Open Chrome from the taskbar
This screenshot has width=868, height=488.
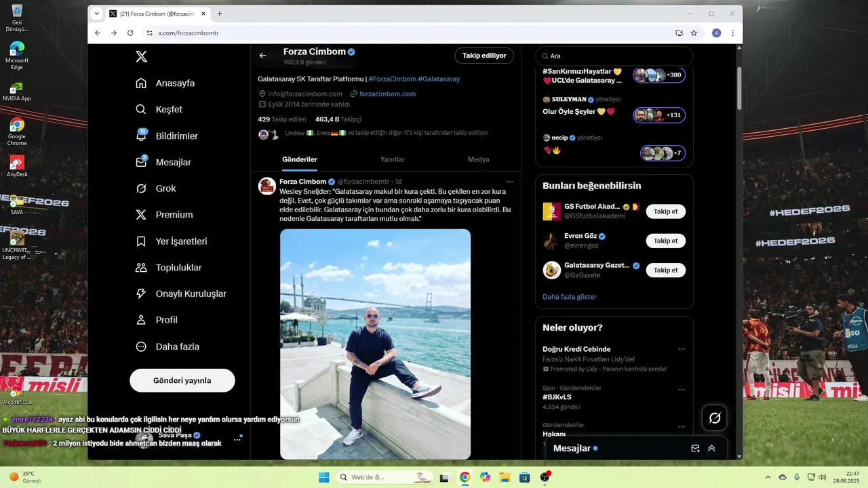(x=465, y=477)
